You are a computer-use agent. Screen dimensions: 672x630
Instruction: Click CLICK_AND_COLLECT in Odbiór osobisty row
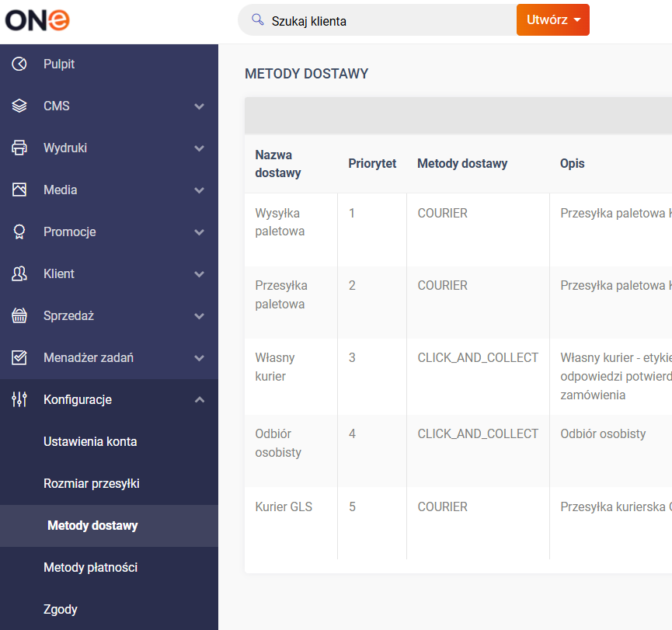478,434
